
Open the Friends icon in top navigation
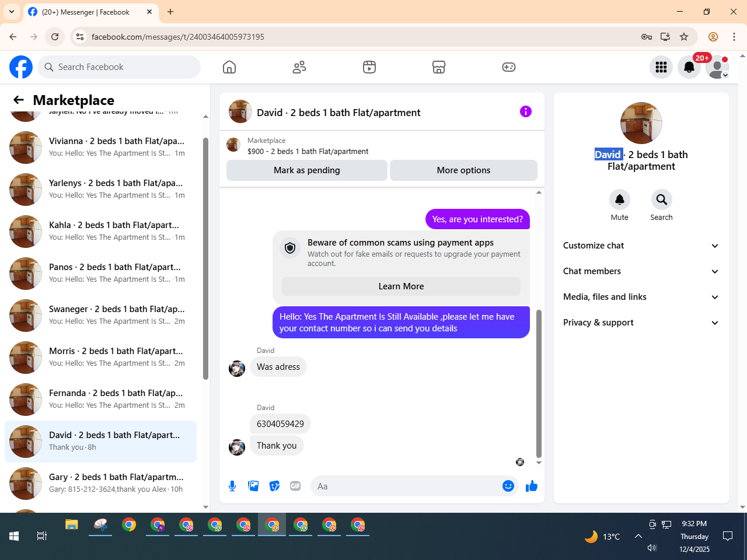tap(299, 67)
